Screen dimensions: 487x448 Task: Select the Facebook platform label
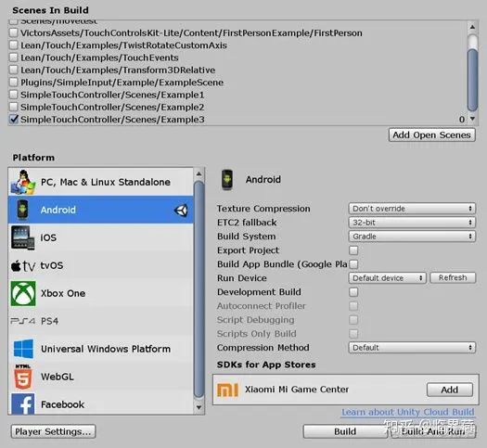pyautogui.click(x=62, y=404)
